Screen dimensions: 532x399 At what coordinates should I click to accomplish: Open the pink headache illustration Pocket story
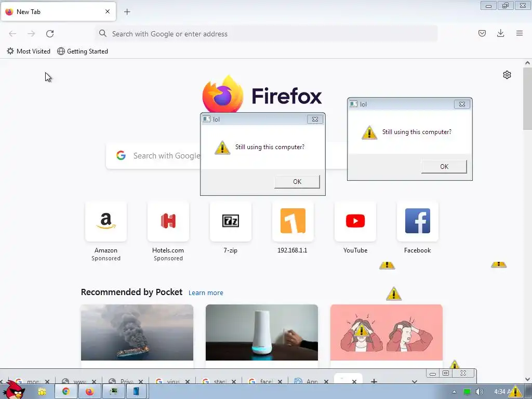(387, 332)
